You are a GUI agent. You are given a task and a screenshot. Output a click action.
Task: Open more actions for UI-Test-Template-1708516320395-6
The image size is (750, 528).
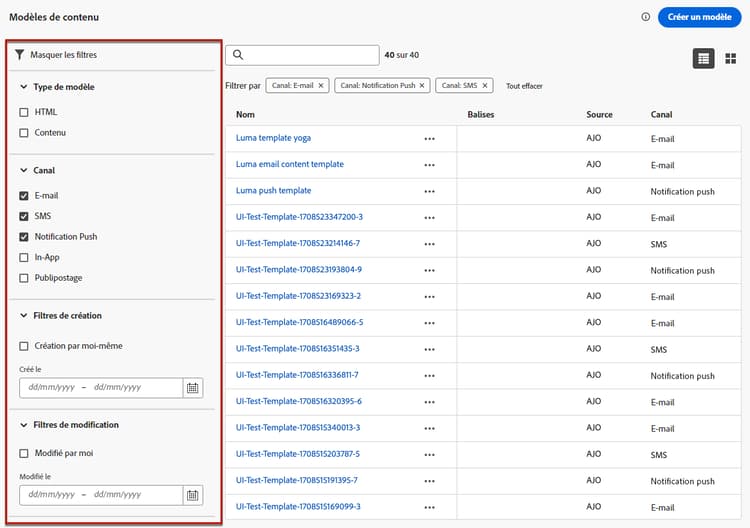point(430,402)
